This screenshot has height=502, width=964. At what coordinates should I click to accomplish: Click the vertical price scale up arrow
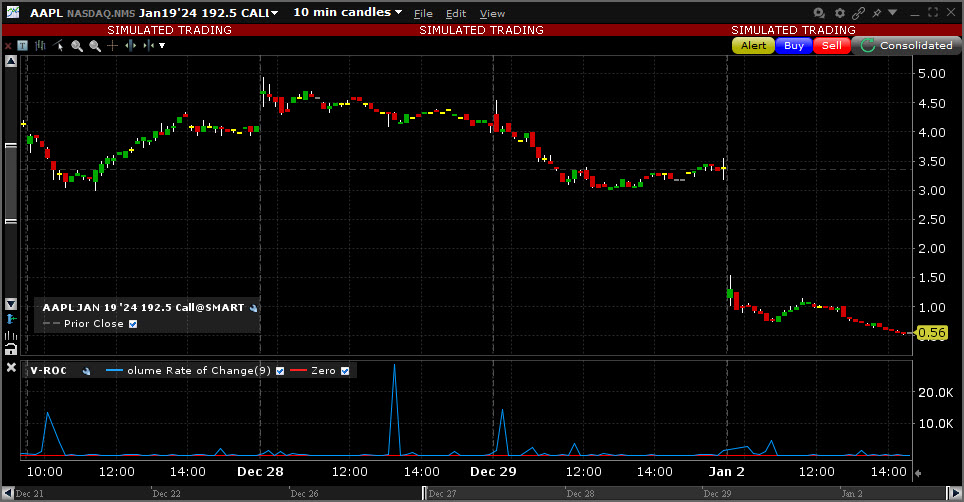pos(11,61)
